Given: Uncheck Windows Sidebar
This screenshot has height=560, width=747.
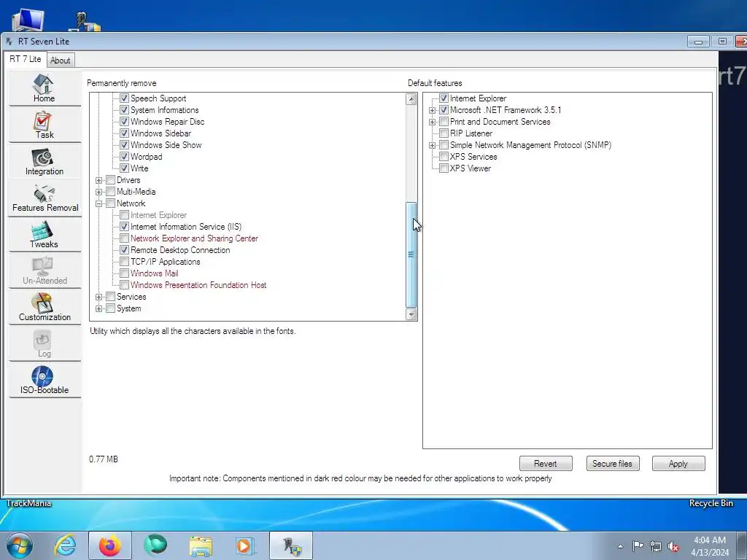Looking at the screenshot, I should pos(124,133).
